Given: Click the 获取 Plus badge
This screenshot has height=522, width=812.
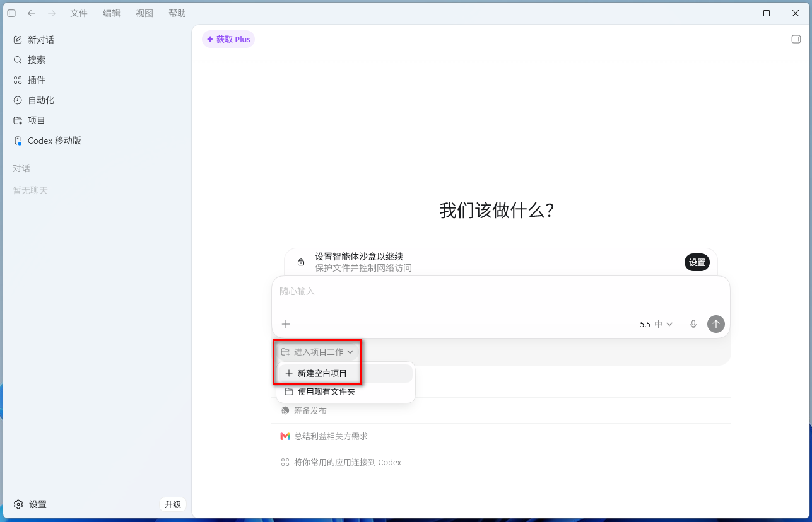Looking at the screenshot, I should coord(228,39).
